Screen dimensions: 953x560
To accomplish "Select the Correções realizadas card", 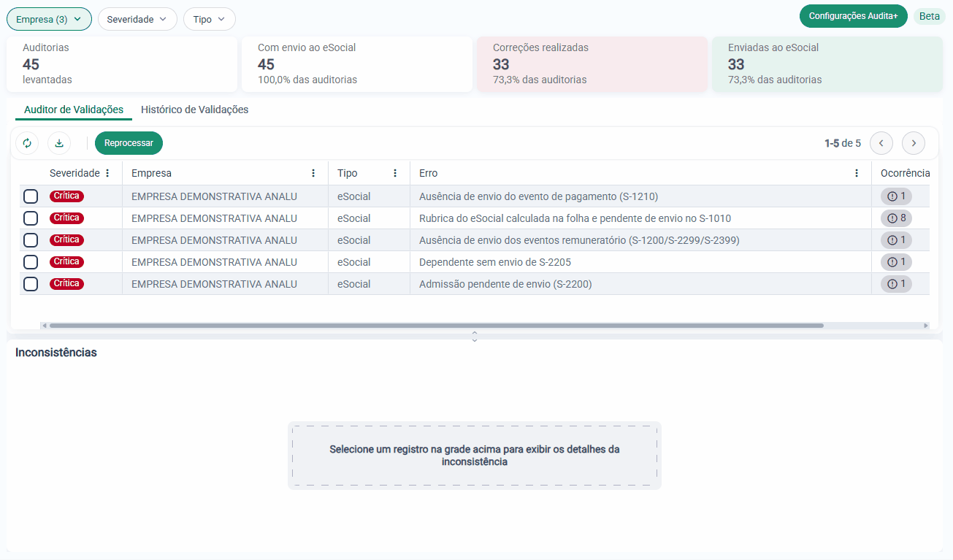I will pos(592,64).
